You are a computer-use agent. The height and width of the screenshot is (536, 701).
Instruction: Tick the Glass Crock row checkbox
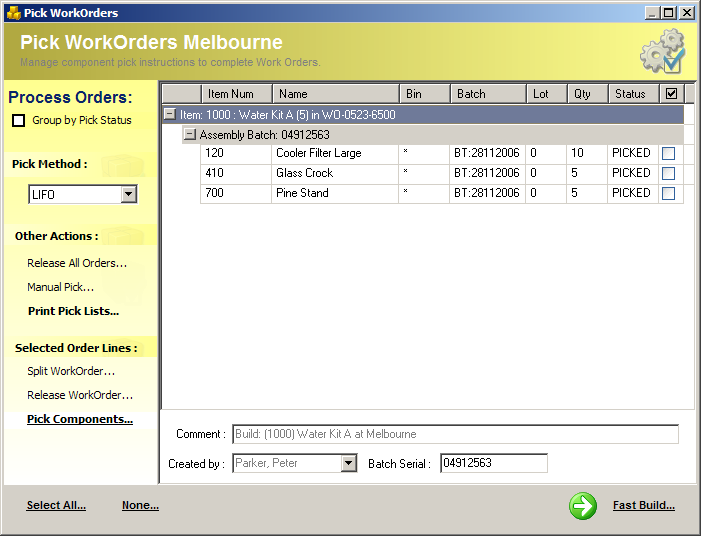coord(668,174)
